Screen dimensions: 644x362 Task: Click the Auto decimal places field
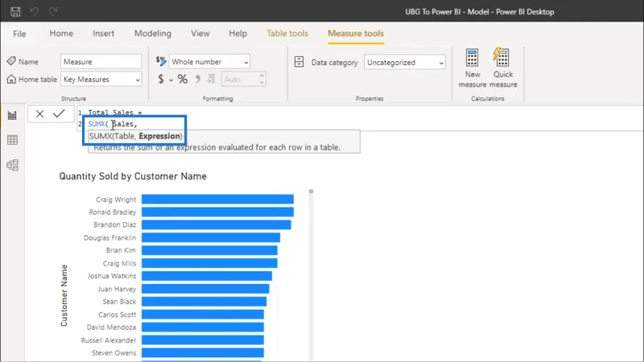[239, 79]
